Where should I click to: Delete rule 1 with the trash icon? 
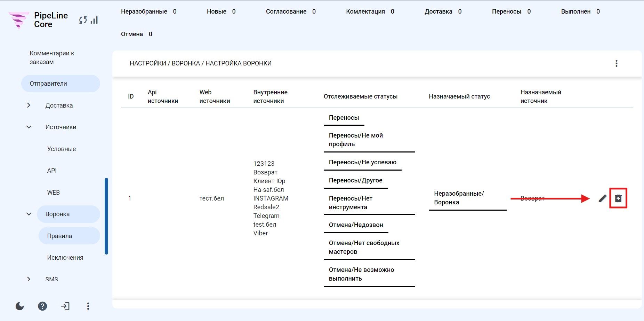point(618,198)
